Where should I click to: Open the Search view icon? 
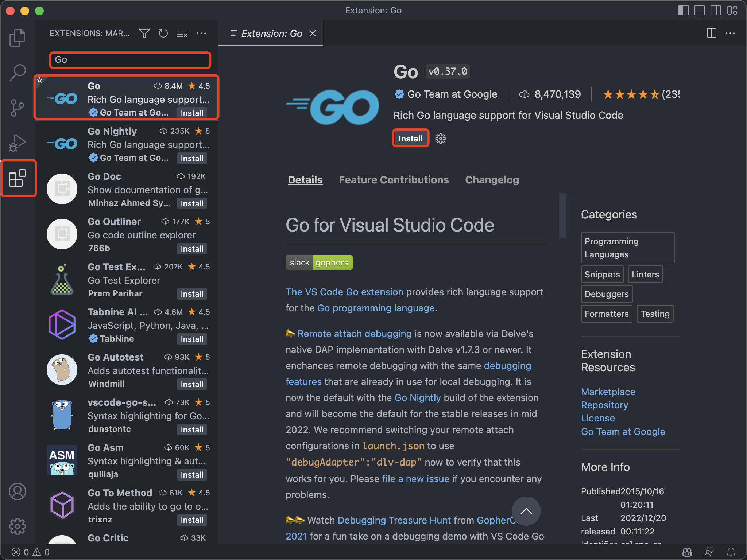18,72
